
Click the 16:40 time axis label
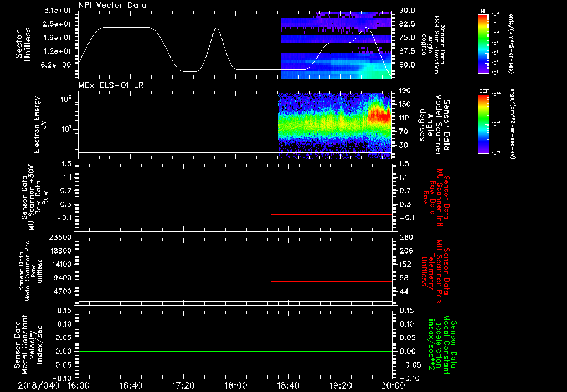coord(131,385)
